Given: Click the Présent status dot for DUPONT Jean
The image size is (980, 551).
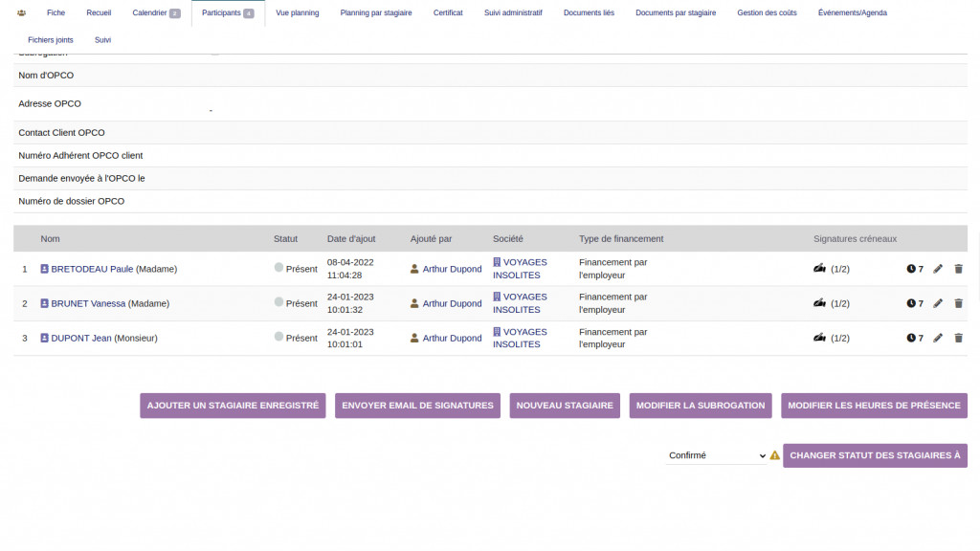Looking at the screenshot, I should pos(278,337).
